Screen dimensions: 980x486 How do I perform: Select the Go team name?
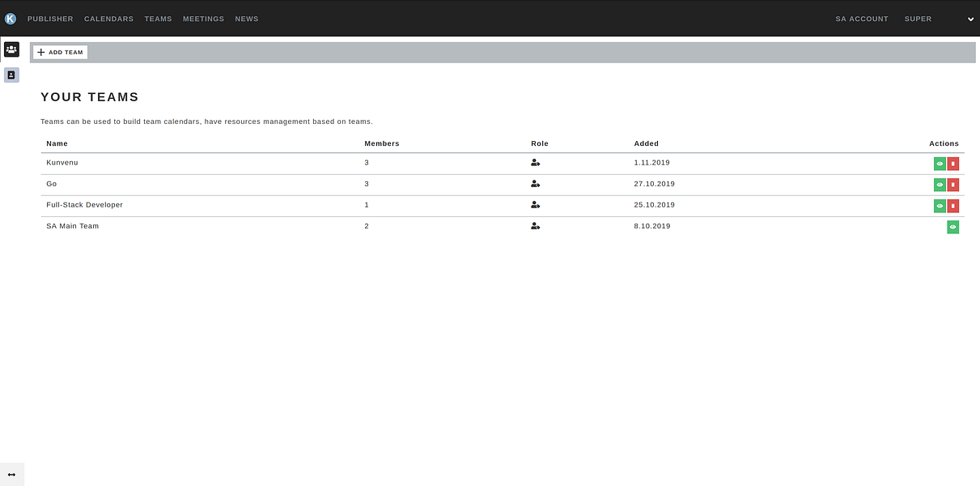tap(52, 184)
